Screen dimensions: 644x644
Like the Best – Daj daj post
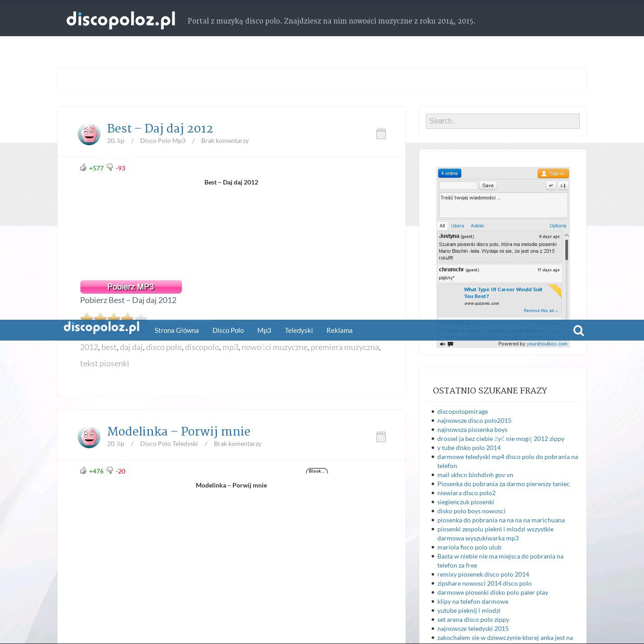(x=83, y=168)
